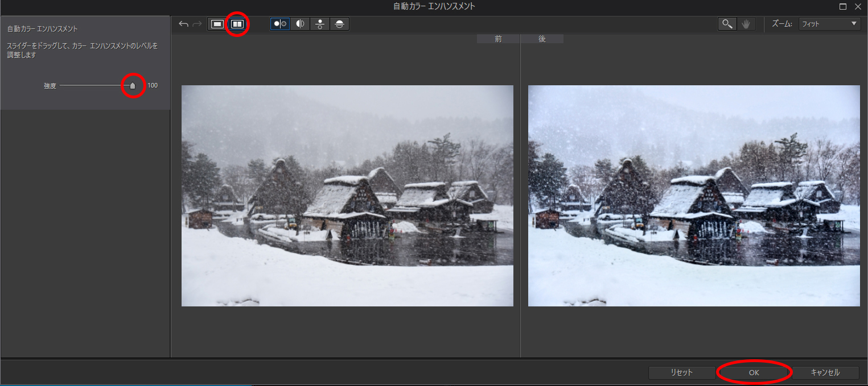868x386 pixels.
Task: Click the 後 label above preview
Action: [542, 39]
